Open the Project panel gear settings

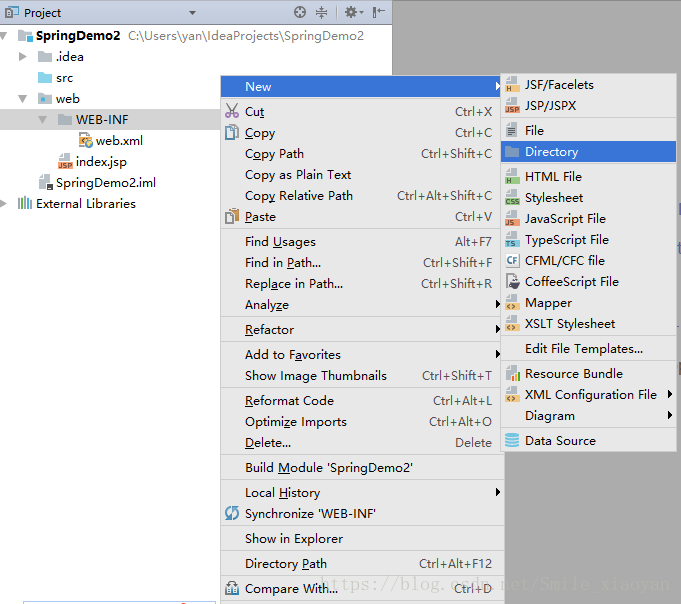point(354,12)
